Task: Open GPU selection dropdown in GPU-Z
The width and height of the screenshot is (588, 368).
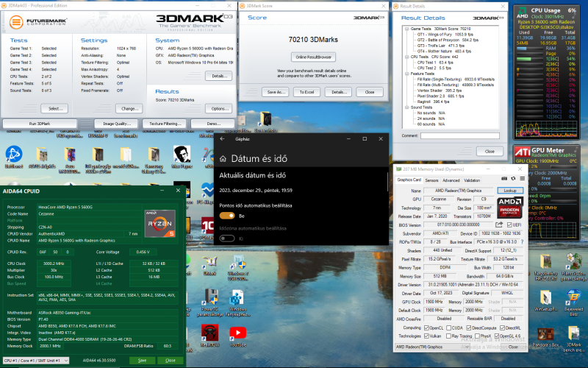Action: [432, 347]
